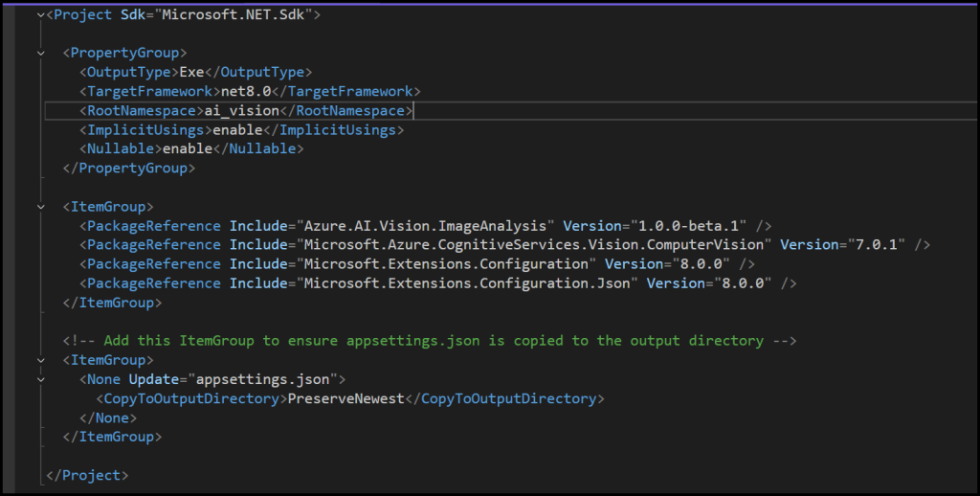Click Version attribute on the ComputerVision line
The height and width of the screenshot is (496, 980).
click(x=809, y=244)
